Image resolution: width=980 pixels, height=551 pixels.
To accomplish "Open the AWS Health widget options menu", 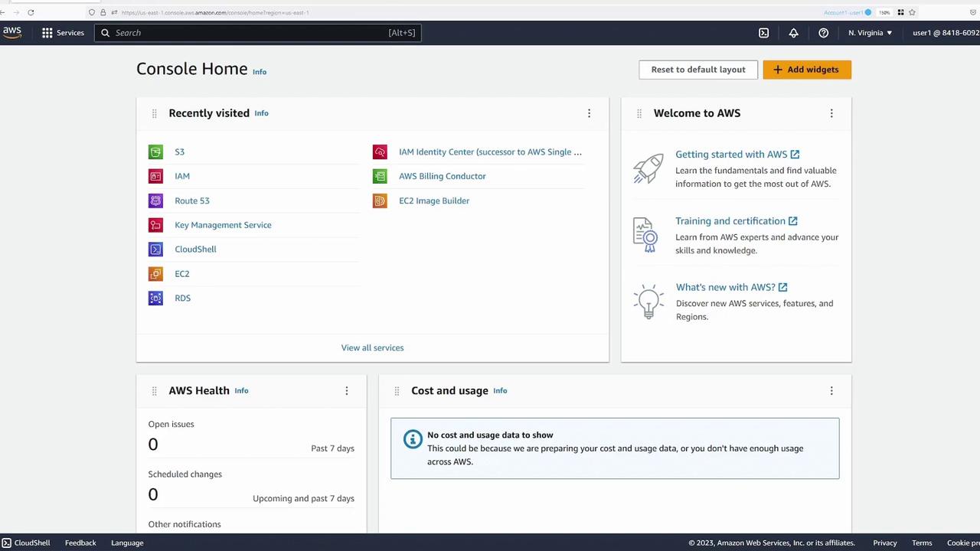I will click(346, 391).
